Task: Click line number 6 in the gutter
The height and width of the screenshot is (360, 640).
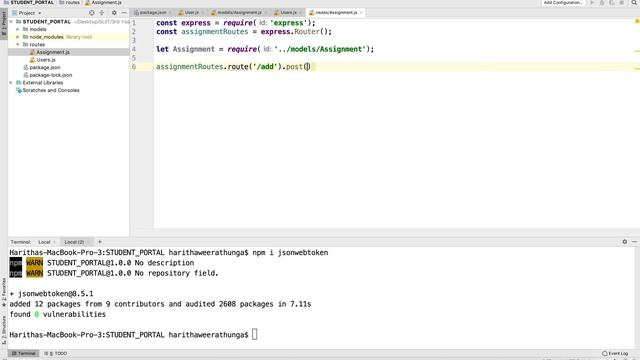Action: 134,67
